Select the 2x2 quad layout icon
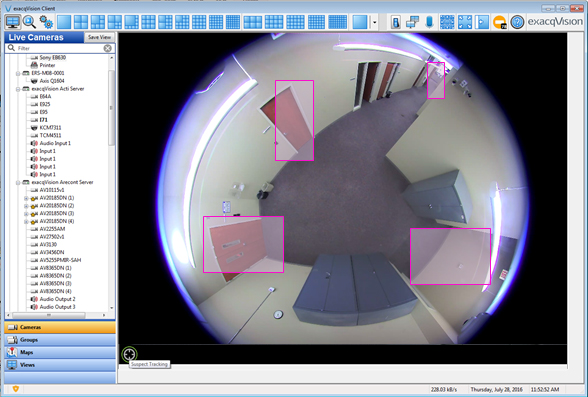The width and height of the screenshot is (588, 397). (81, 22)
